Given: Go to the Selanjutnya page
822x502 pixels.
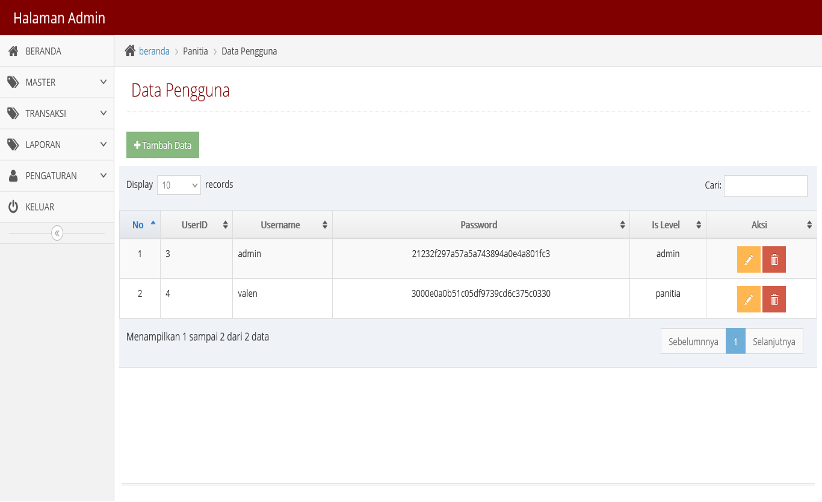Looking at the screenshot, I should [774, 342].
